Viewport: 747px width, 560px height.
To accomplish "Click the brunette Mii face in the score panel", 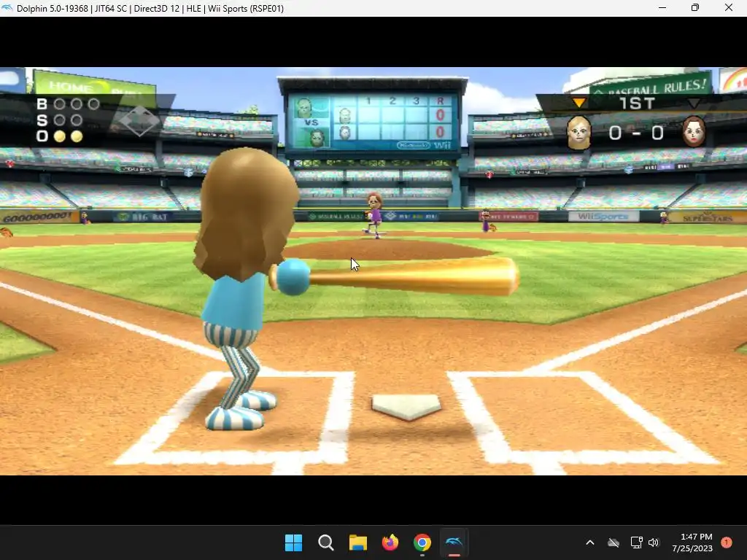I will click(694, 131).
